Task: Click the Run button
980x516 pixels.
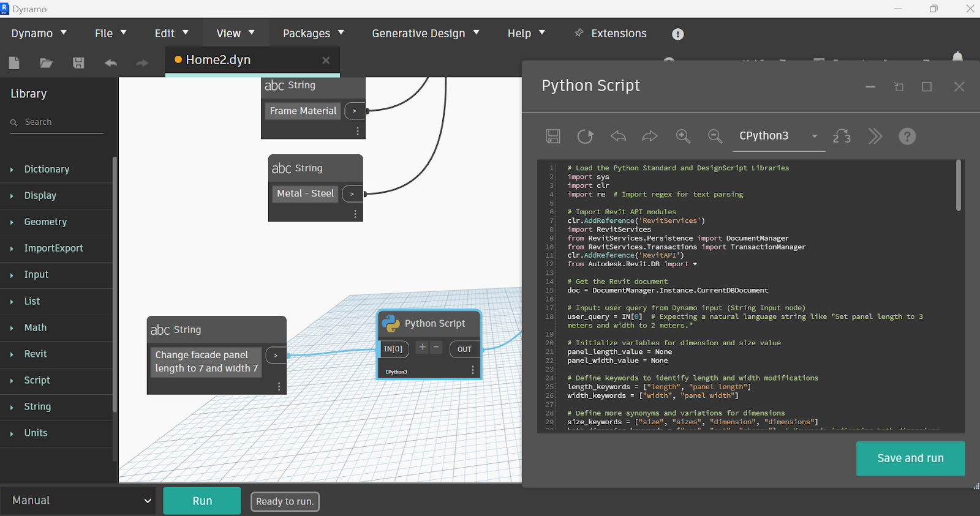Action: click(x=202, y=501)
